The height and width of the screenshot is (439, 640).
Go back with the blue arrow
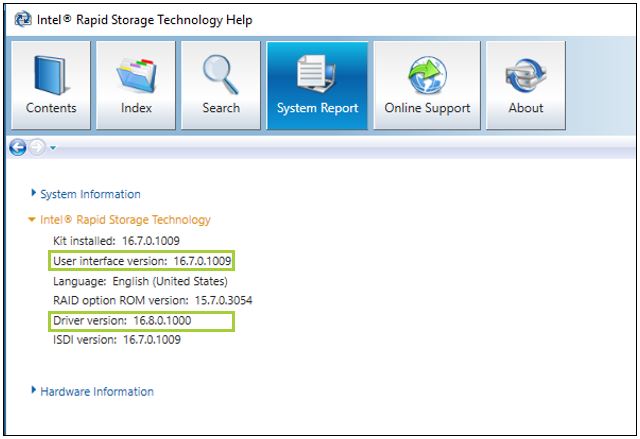[17, 147]
